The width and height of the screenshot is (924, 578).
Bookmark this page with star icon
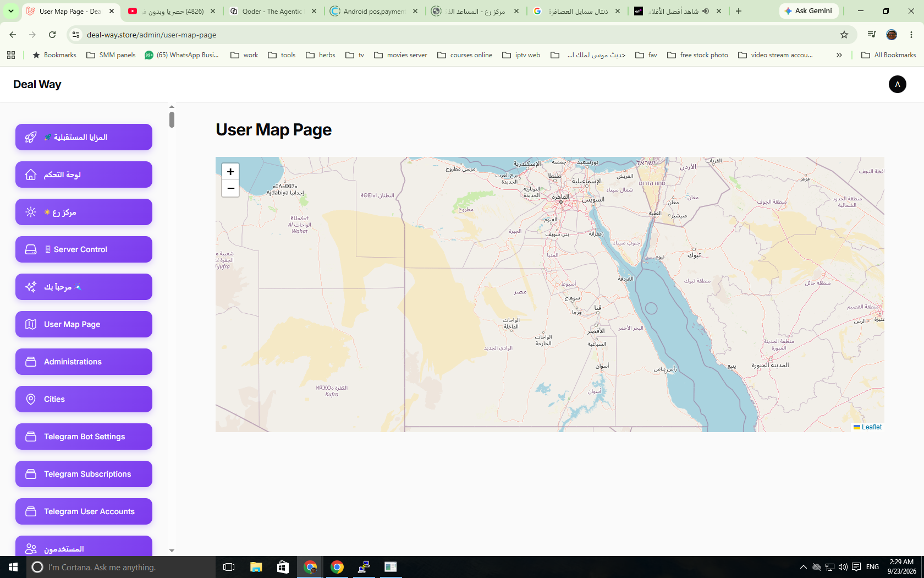click(x=844, y=35)
